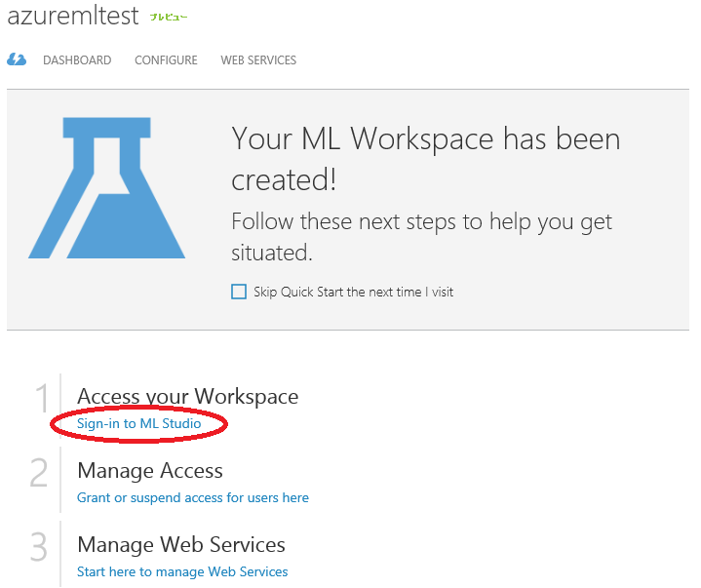Click 'Follow these next steps' subtitle text

tap(421, 237)
